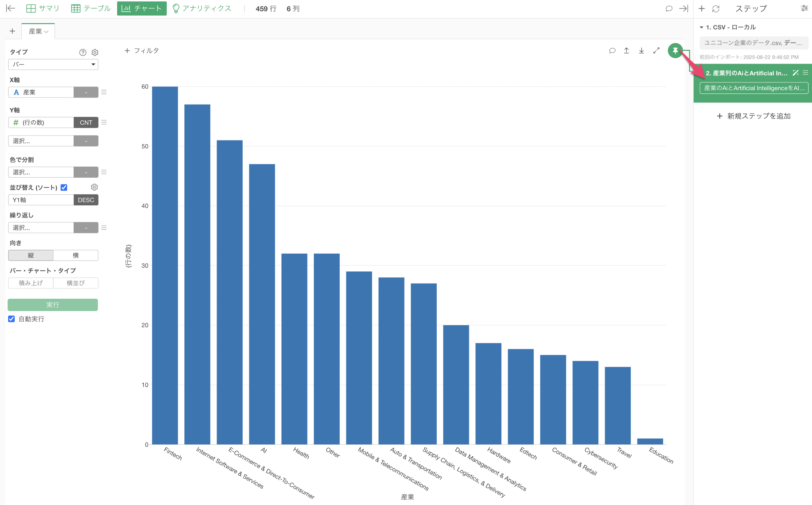Choose the X-axis column 産業 field

(41, 92)
